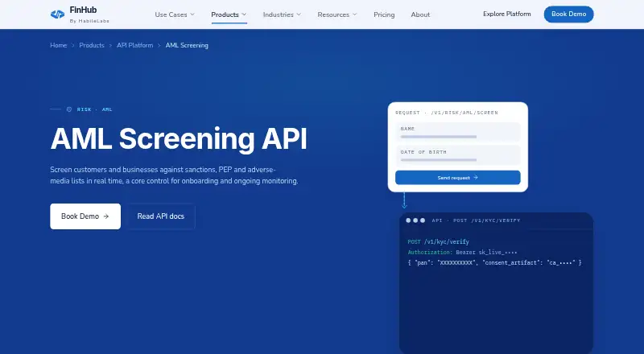Open the Read API docs button
The image size is (644, 354).
(x=160, y=216)
